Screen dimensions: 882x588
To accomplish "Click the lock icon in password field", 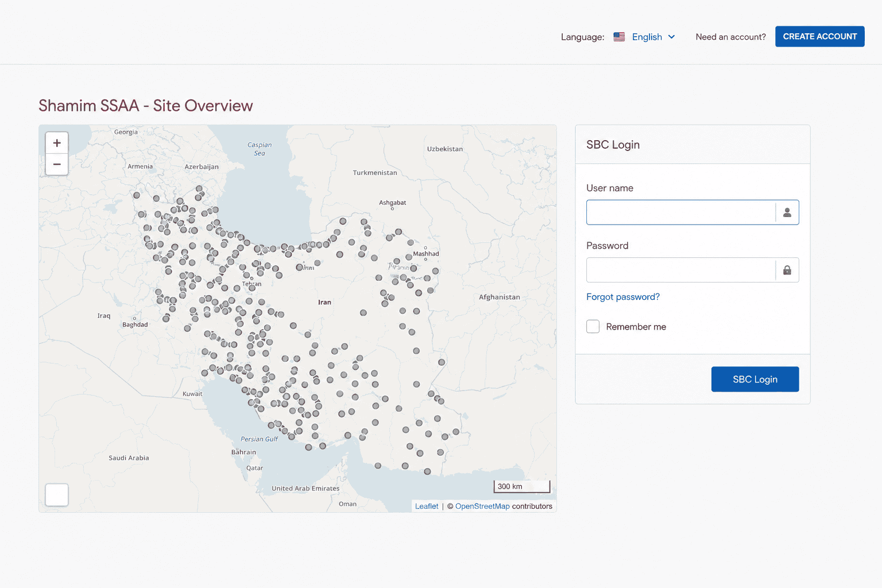I will 787,270.
